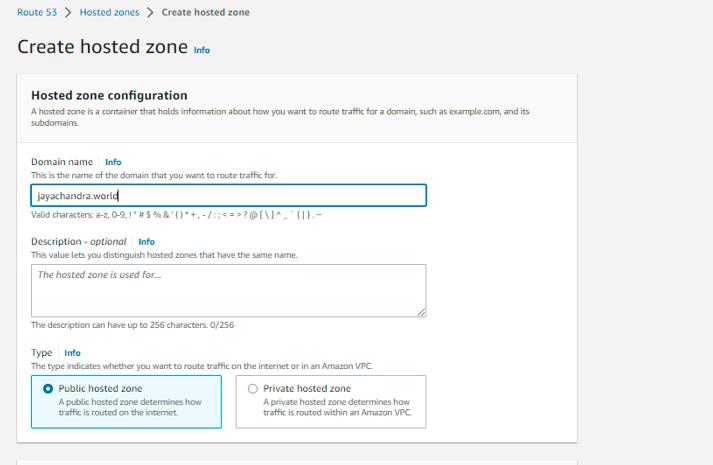Click the Private hosted zone tile description
Screen dimensions: 713x465
[336, 407]
